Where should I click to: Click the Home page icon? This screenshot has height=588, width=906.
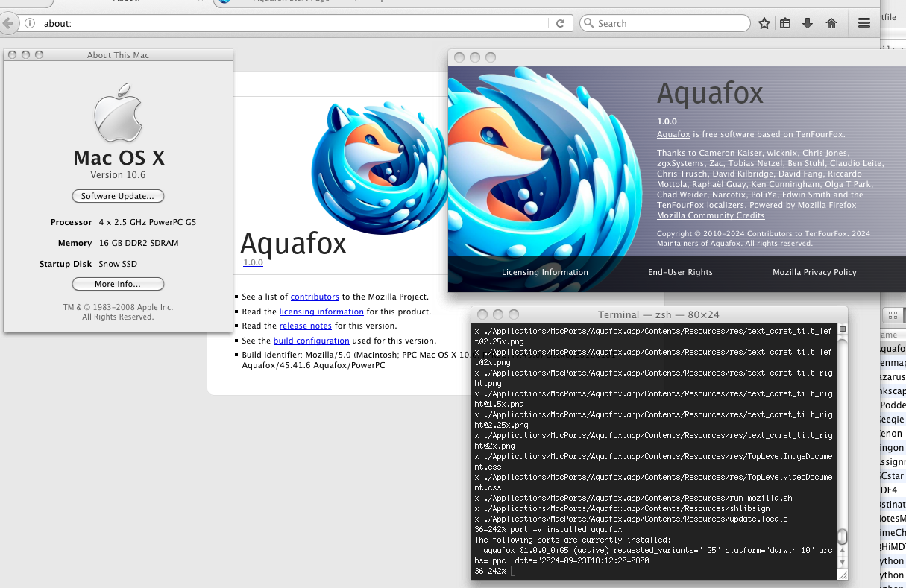pos(831,23)
